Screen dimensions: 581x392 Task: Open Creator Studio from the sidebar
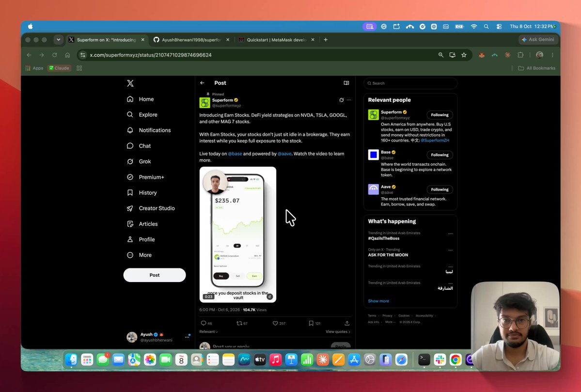(x=151, y=208)
